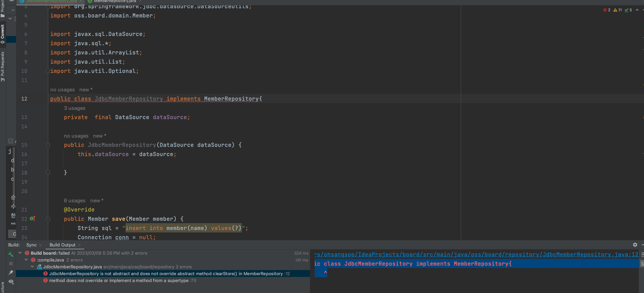Click 'conn' variable on line 24
This screenshot has width=644, height=293.
point(122,237)
